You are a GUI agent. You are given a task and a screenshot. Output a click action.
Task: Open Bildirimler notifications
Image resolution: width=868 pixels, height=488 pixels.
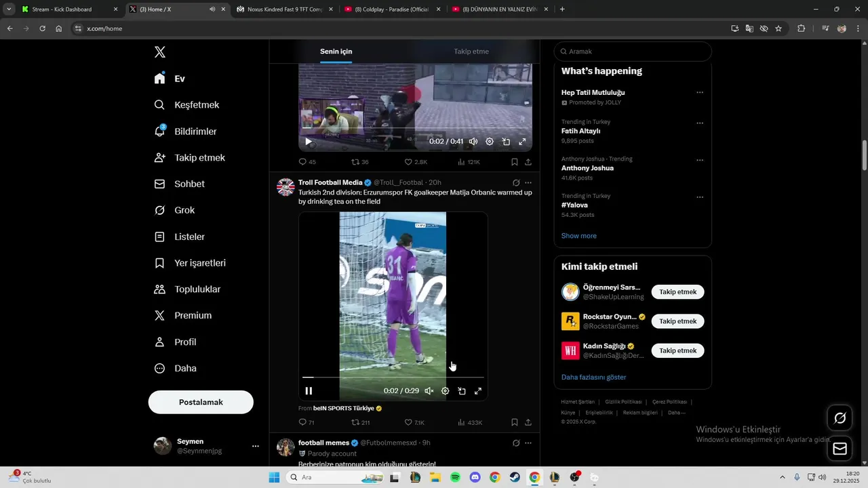(x=185, y=131)
